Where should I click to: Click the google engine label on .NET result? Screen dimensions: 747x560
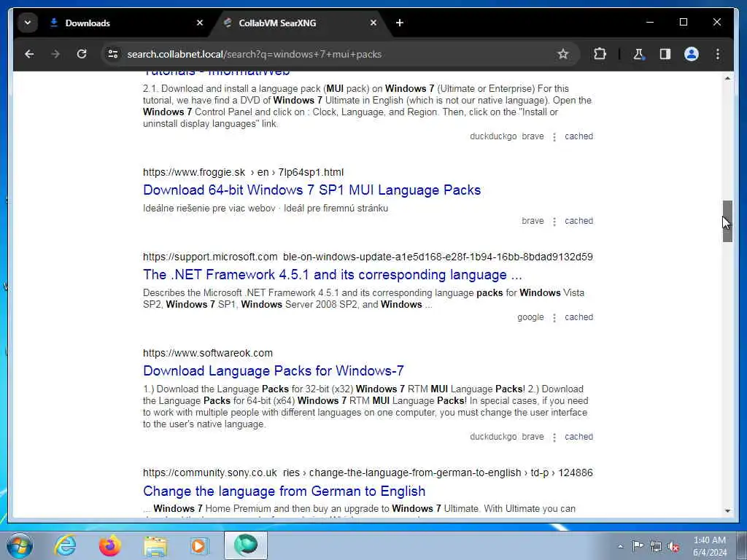[x=530, y=317]
